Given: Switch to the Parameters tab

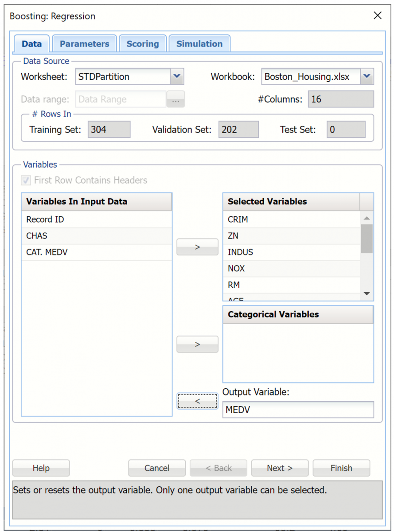Looking at the screenshot, I should click(x=84, y=44).
